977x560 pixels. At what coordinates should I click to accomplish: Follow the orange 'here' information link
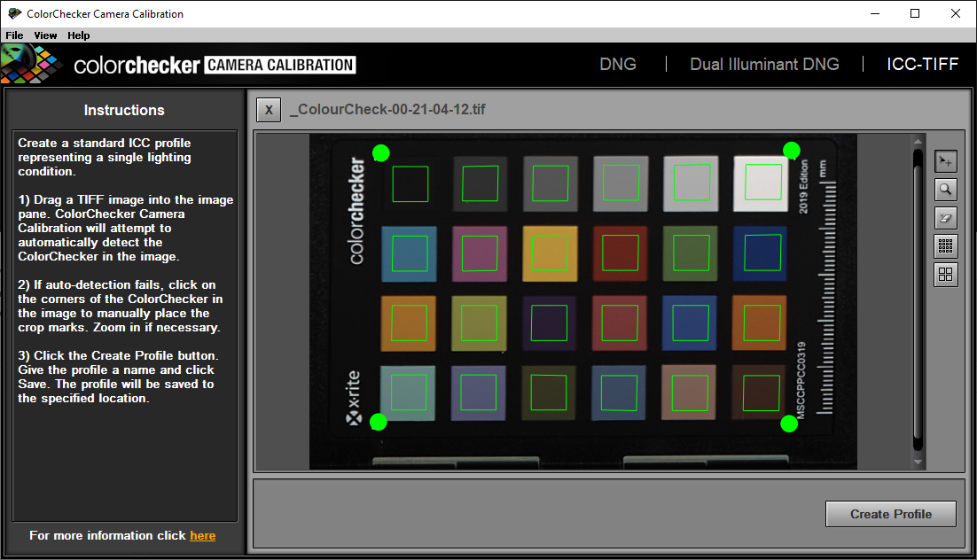(202, 536)
